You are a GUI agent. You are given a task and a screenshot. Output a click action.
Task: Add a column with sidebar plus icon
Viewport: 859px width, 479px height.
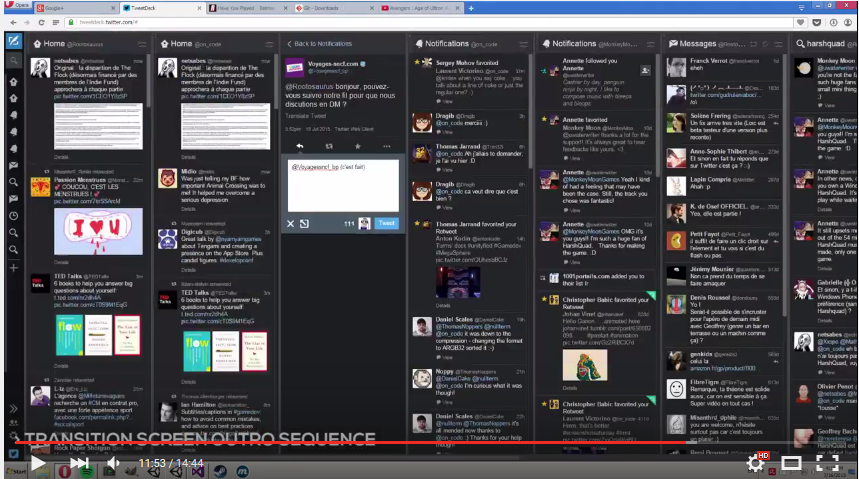14,267
